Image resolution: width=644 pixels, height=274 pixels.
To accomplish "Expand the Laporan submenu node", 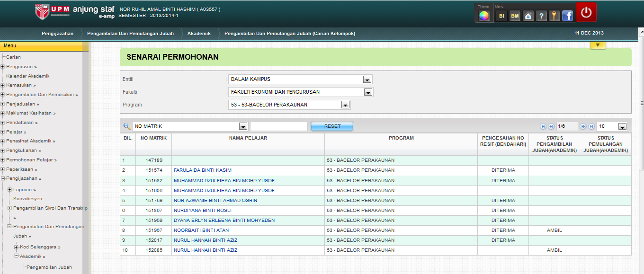I will 9,190.
